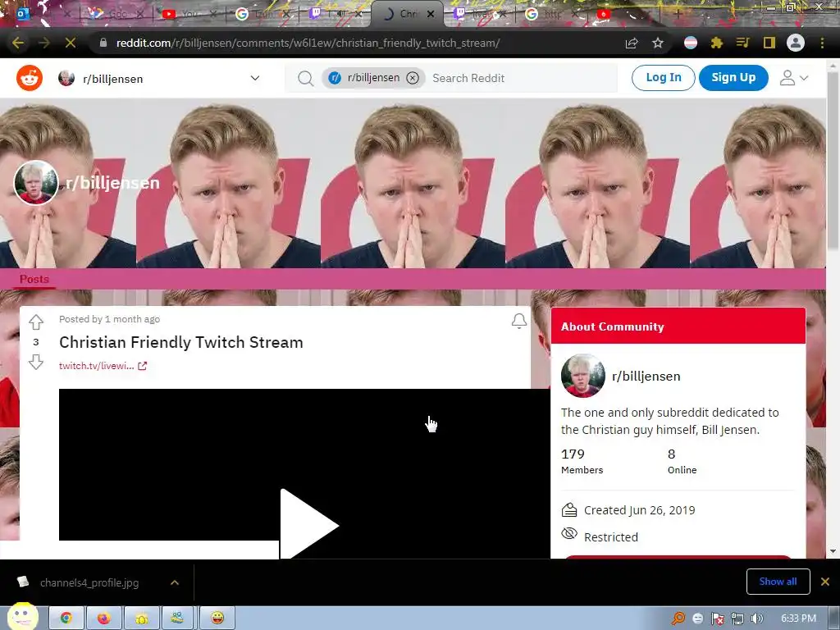Open r/billjensen banner avatar
Image resolution: width=840 pixels, height=630 pixels.
pyautogui.click(x=36, y=183)
